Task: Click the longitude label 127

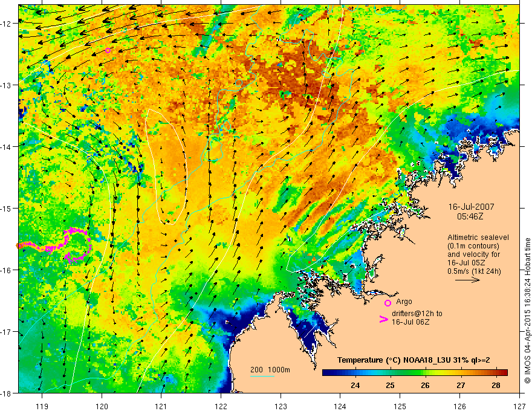Action: 519,406
